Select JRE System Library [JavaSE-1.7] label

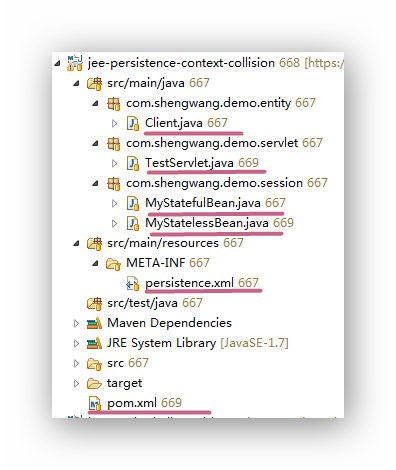point(198,343)
